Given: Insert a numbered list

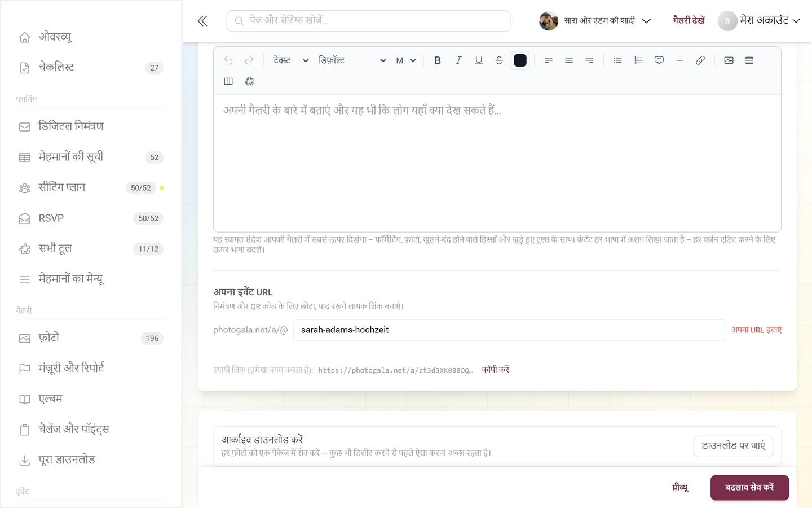Looking at the screenshot, I should point(638,60).
